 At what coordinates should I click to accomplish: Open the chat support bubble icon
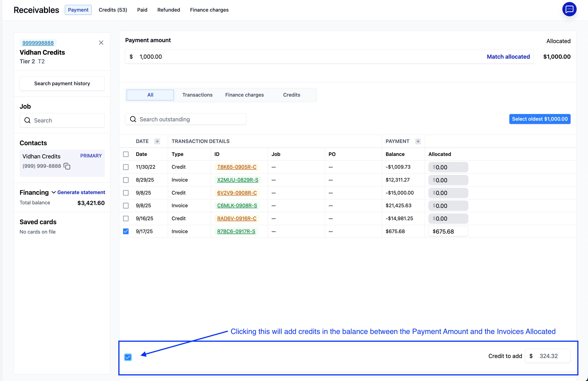coord(569,9)
